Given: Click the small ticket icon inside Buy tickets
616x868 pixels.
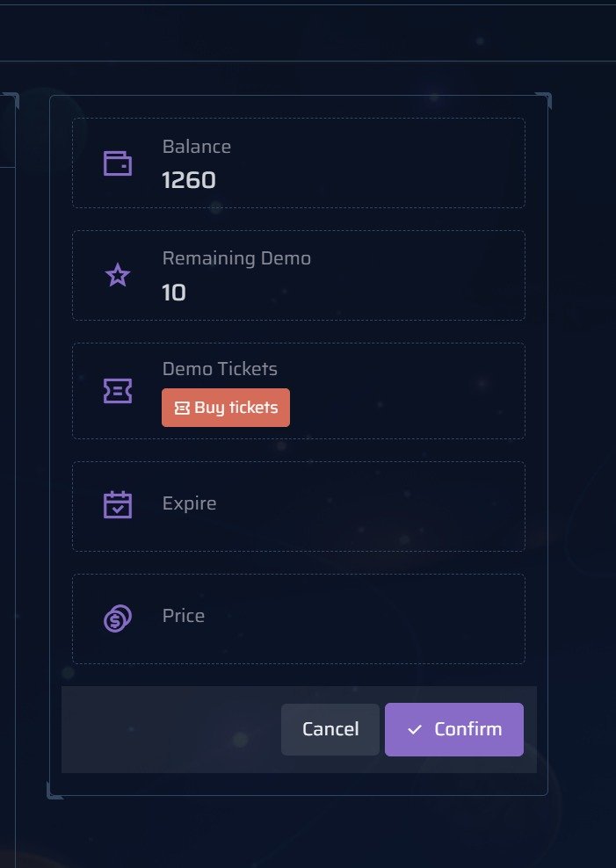Looking at the screenshot, I should click(x=182, y=408).
